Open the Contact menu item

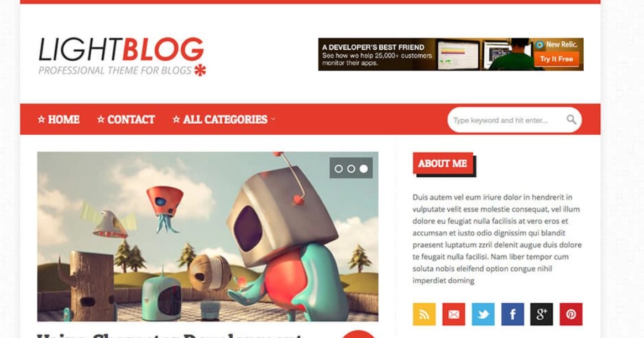(x=126, y=119)
